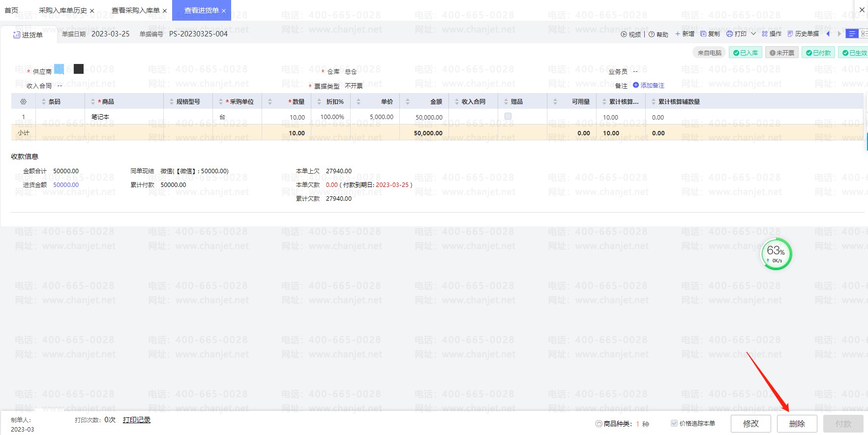This screenshot has height=435, width=868.
Task: Open the 打印记录 print records link
Action: (x=137, y=420)
